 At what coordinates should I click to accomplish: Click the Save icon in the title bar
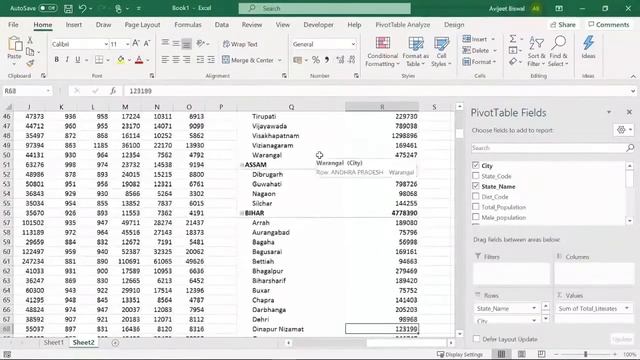[x=68, y=8]
